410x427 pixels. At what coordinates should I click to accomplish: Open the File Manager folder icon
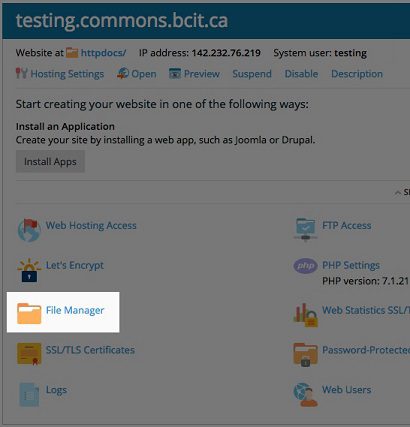click(29, 313)
